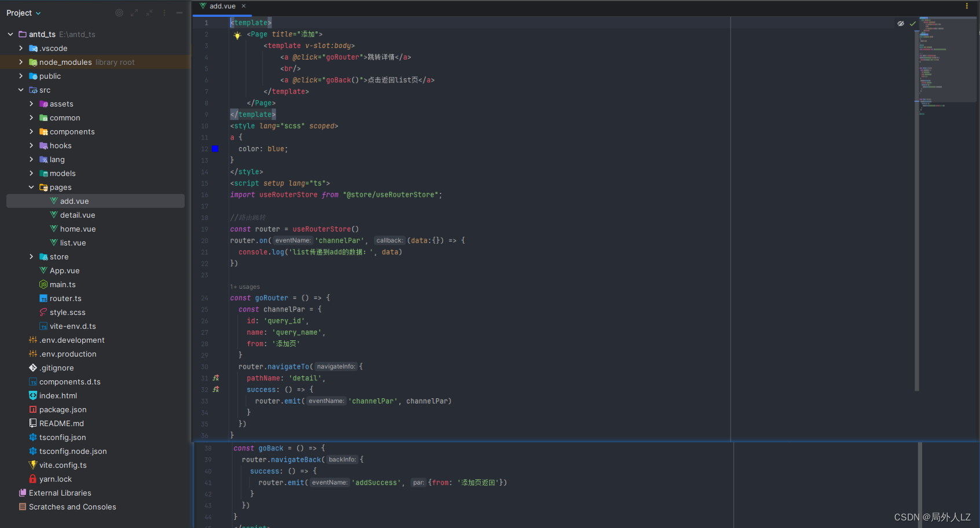
Task: Click the '1+ usages' inlay hint
Action: coord(245,287)
